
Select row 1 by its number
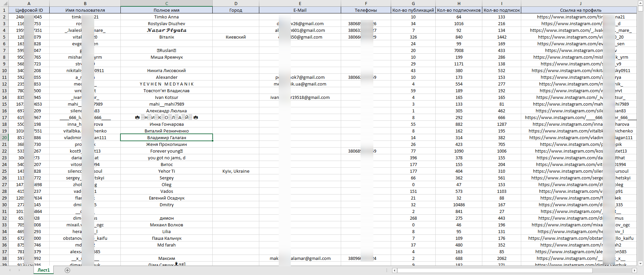click(x=4, y=10)
